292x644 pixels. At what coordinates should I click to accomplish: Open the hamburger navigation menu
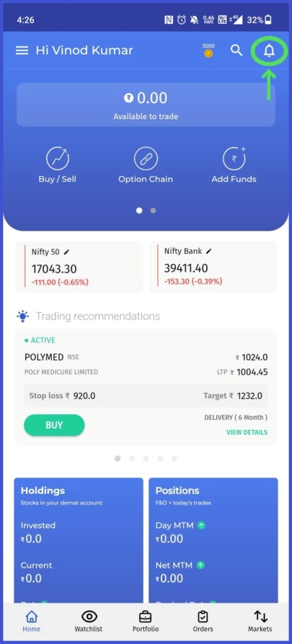pyautogui.click(x=22, y=50)
